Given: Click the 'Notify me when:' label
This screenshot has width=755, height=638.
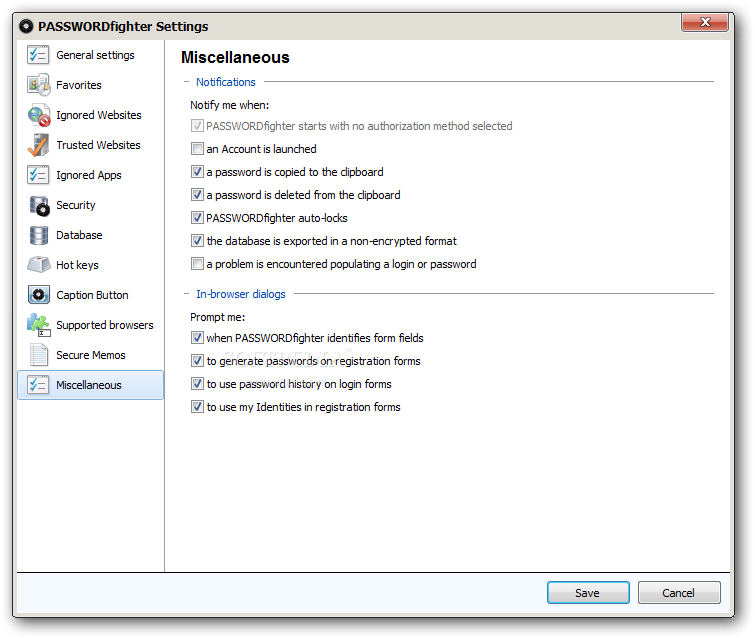Looking at the screenshot, I should click(x=230, y=105).
